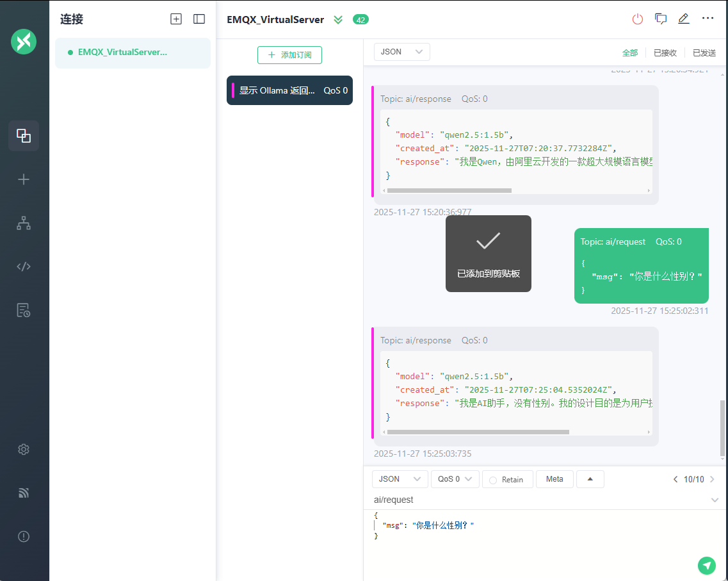Open the Meta settings button
Viewport: 728px width, 581px height.
[555, 479]
